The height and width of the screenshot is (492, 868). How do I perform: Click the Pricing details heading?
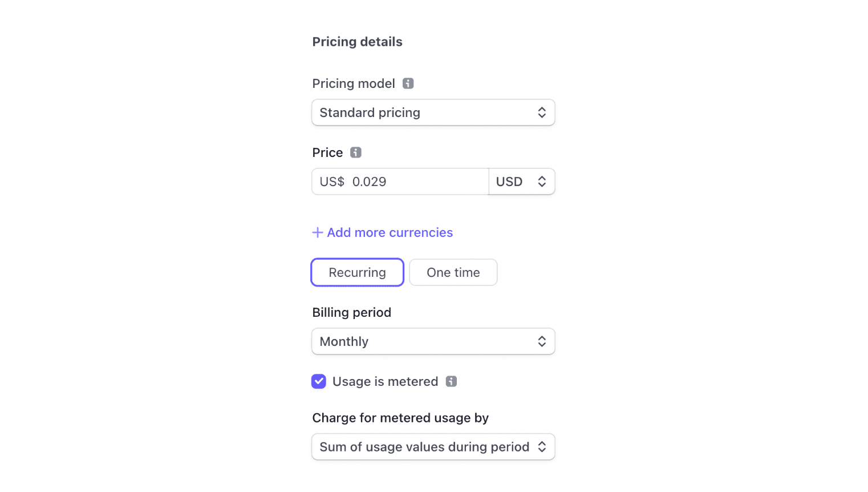pos(357,42)
